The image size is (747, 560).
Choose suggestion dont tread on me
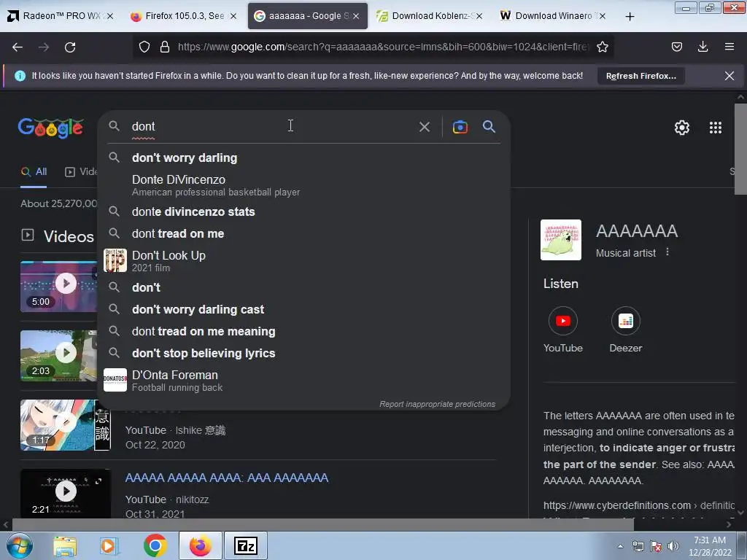(304, 233)
